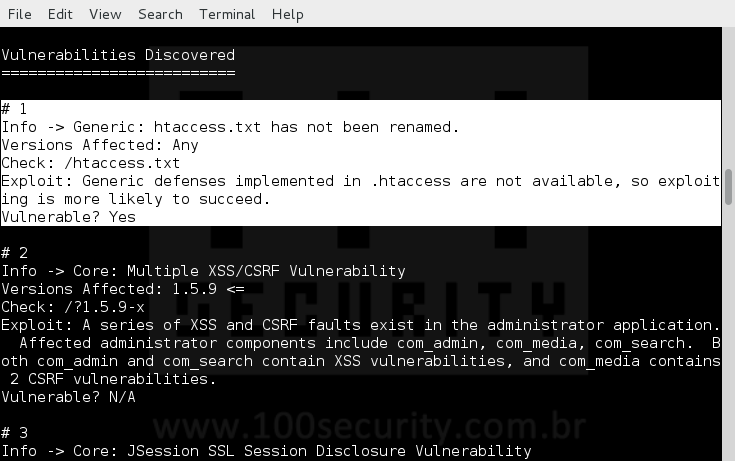Click the 'Check: /?1.5.9-x' line
Viewport: 735px width, 461px height.
click(73, 307)
